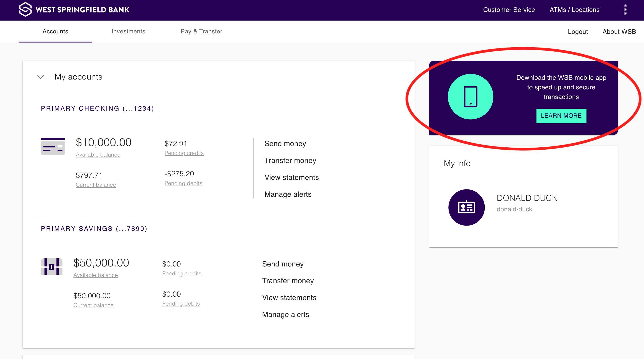Switch to the Investments tab
Screen dimensions: 644x359
(129, 32)
